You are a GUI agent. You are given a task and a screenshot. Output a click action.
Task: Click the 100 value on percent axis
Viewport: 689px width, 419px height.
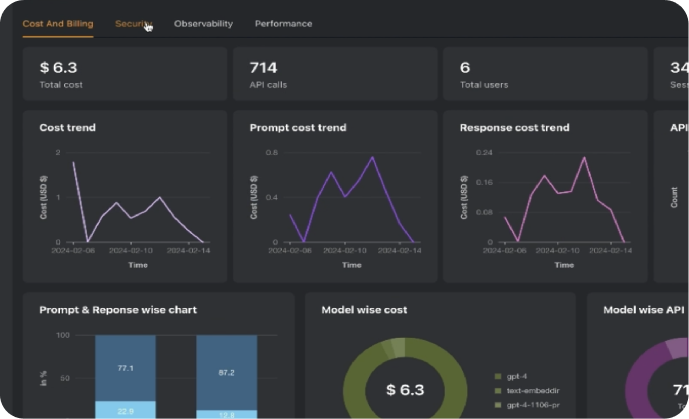[63, 335]
